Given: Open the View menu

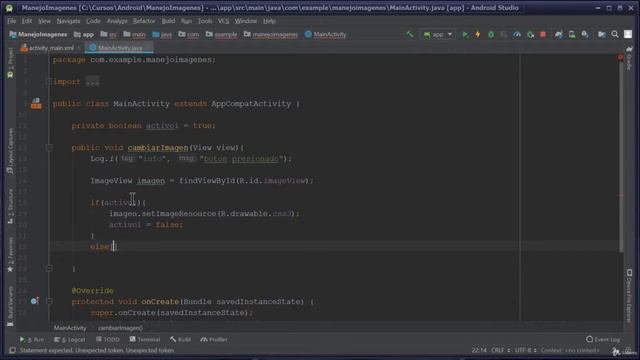Looking at the screenshot, I should [x=44, y=21].
